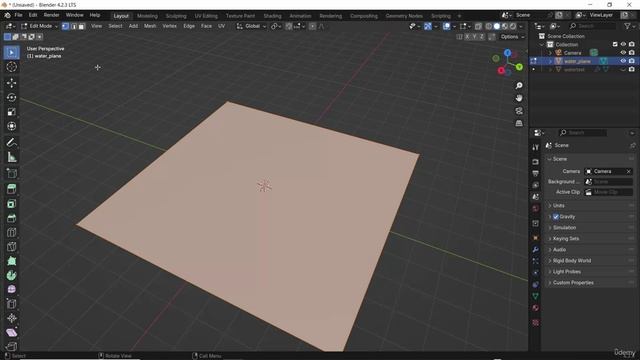Activate the Inset Faces tool
Viewport: 640px width, 360px height.
[x=11, y=204]
